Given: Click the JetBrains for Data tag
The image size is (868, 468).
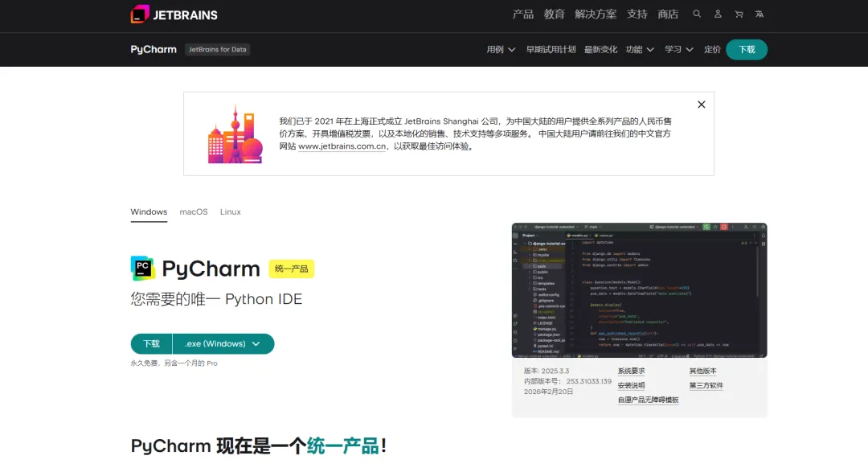Looking at the screenshot, I should tap(218, 49).
